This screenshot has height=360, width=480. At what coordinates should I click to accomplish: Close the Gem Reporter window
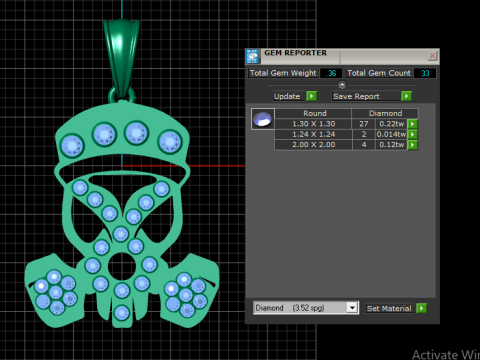click(432, 56)
